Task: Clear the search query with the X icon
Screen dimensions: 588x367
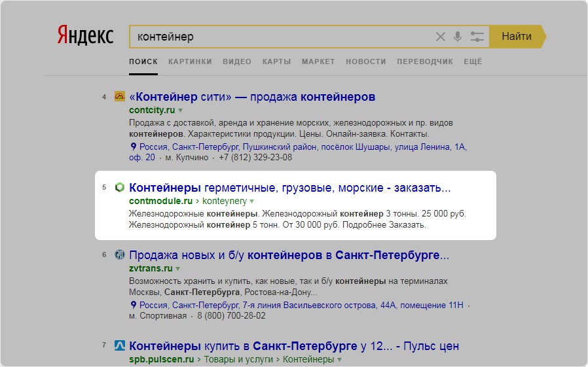Action: point(441,37)
